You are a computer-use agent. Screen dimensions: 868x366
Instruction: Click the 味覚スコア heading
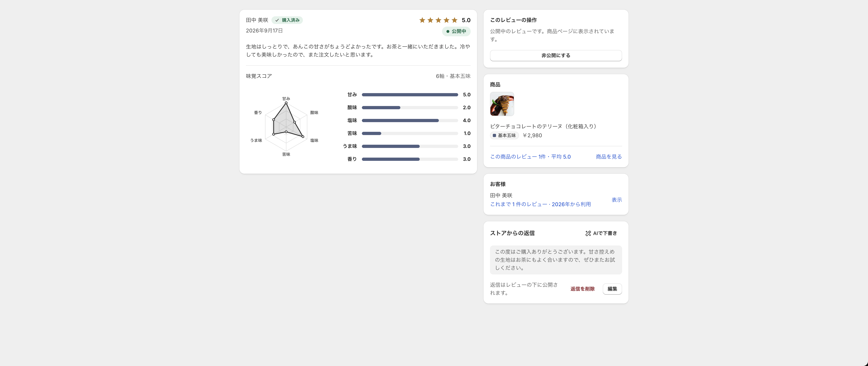(x=258, y=76)
